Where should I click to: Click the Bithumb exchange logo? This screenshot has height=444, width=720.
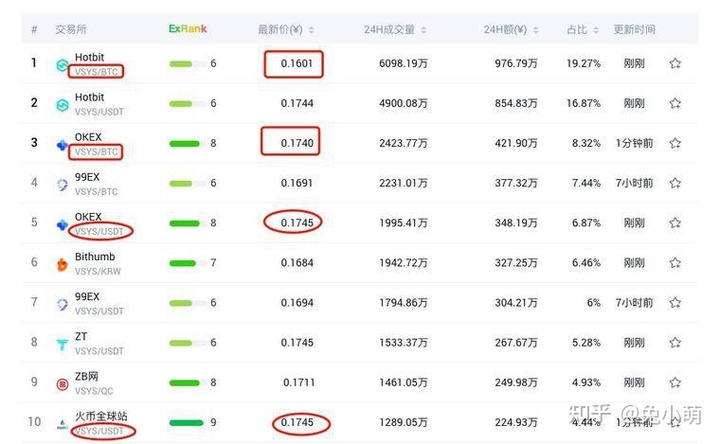(x=62, y=264)
